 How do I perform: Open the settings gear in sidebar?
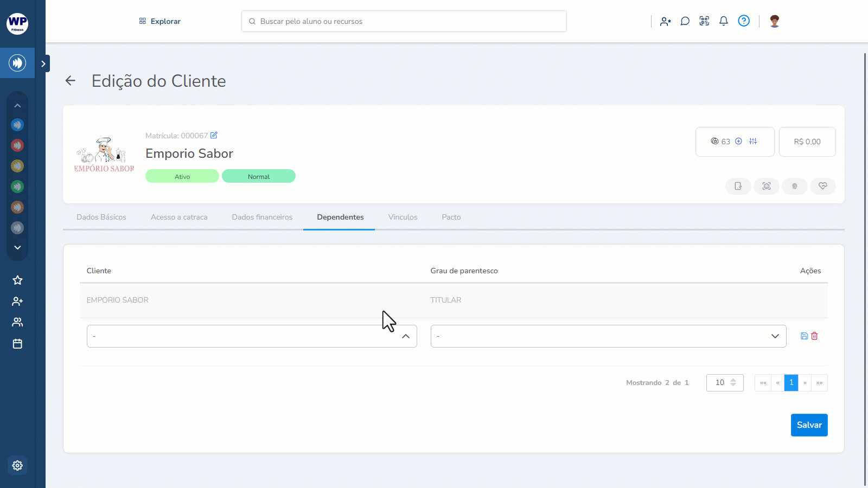(x=17, y=465)
